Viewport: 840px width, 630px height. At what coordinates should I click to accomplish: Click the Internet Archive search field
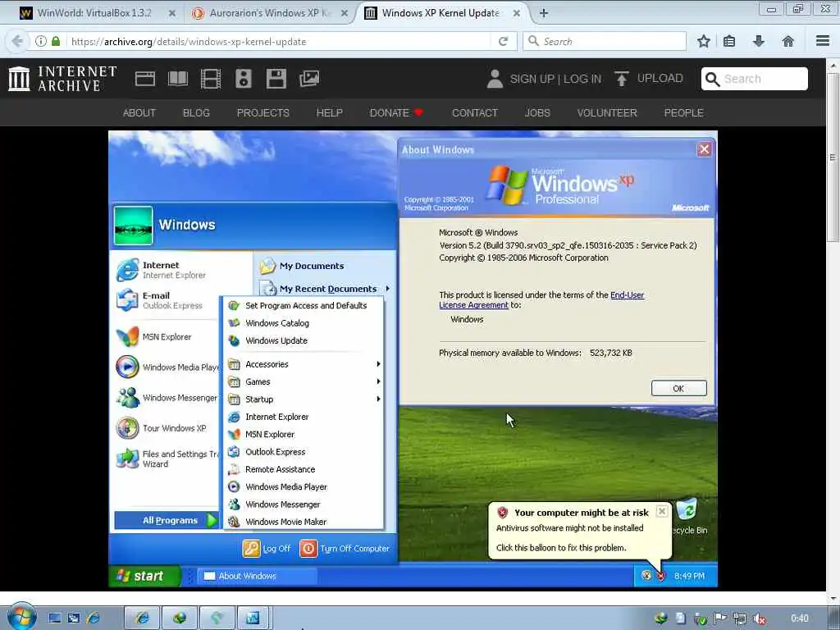755,79
